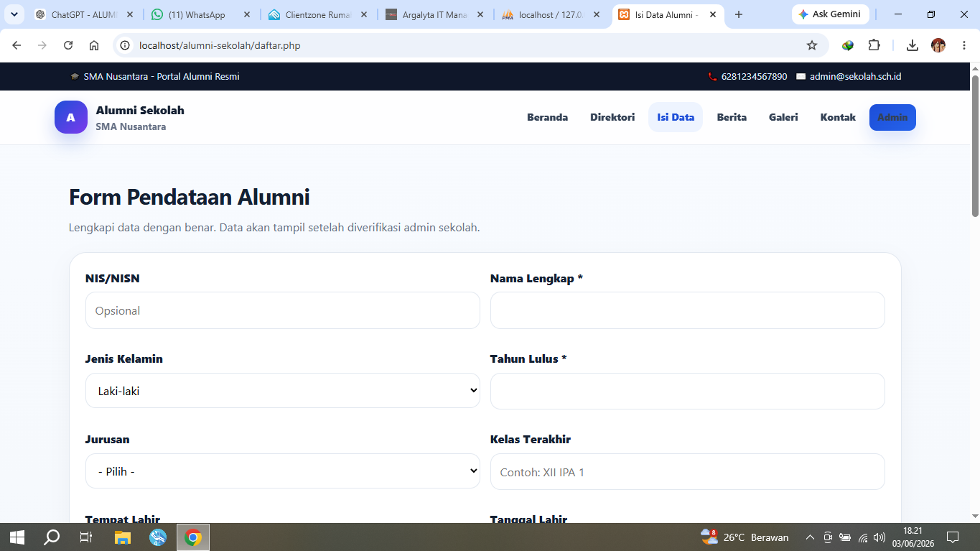Click the NIS/NISN input field

tap(282, 310)
